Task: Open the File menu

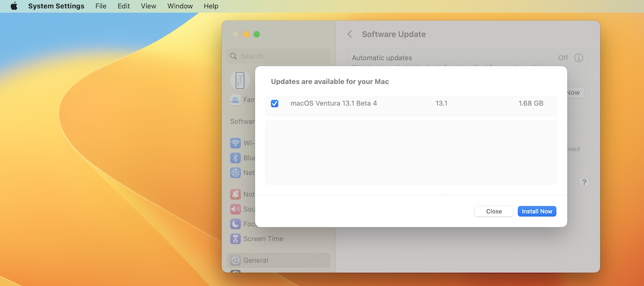Action: [101, 6]
